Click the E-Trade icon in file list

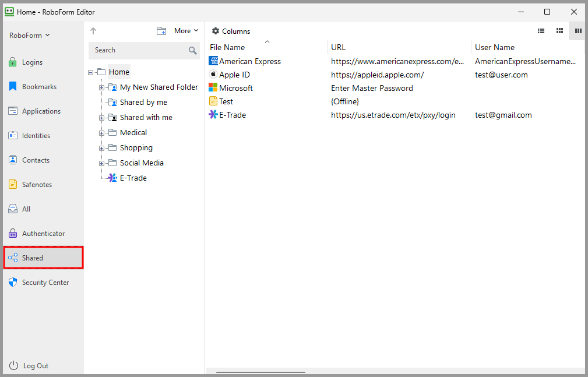point(213,114)
